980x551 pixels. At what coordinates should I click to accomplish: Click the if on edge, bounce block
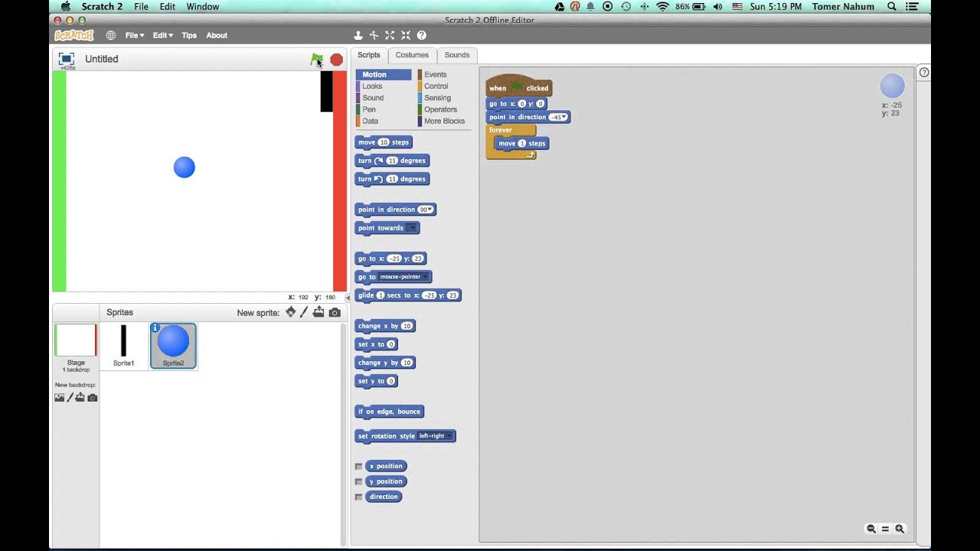click(390, 412)
